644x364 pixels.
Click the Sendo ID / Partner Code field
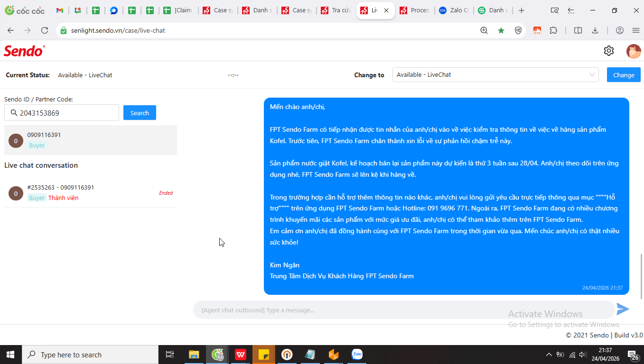pos(62,113)
